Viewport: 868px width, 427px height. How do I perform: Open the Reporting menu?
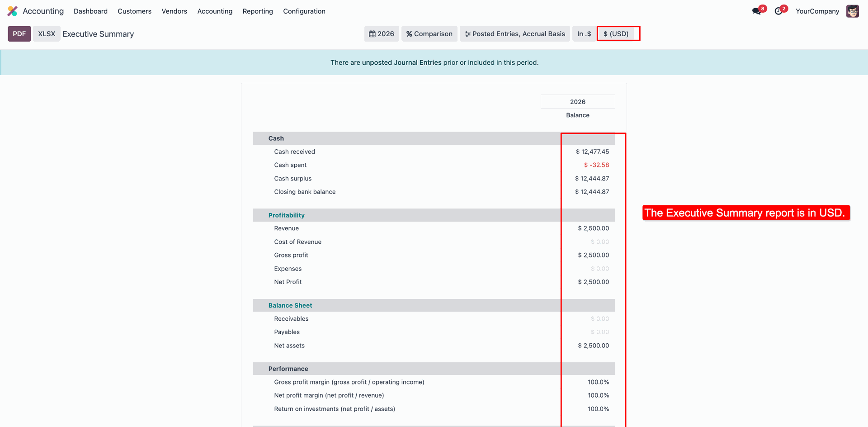pos(258,11)
